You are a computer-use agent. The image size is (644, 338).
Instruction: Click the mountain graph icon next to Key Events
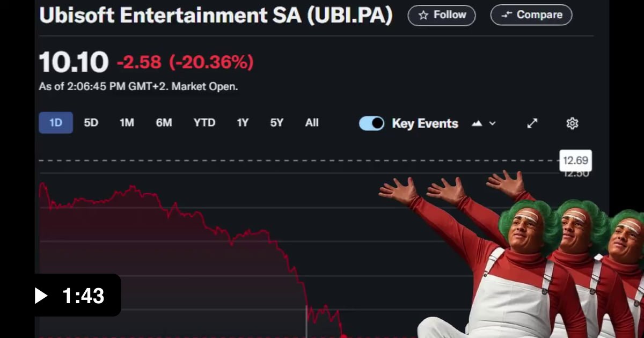tap(477, 123)
